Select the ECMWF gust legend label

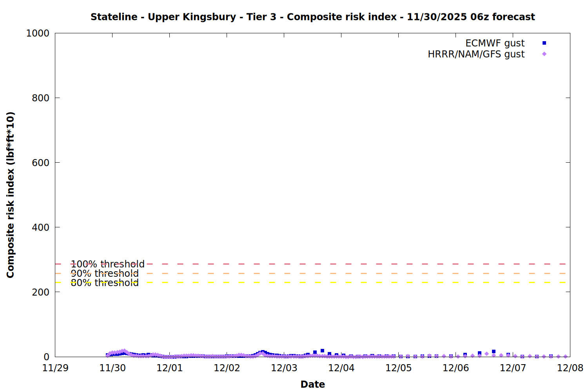click(495, 43)
